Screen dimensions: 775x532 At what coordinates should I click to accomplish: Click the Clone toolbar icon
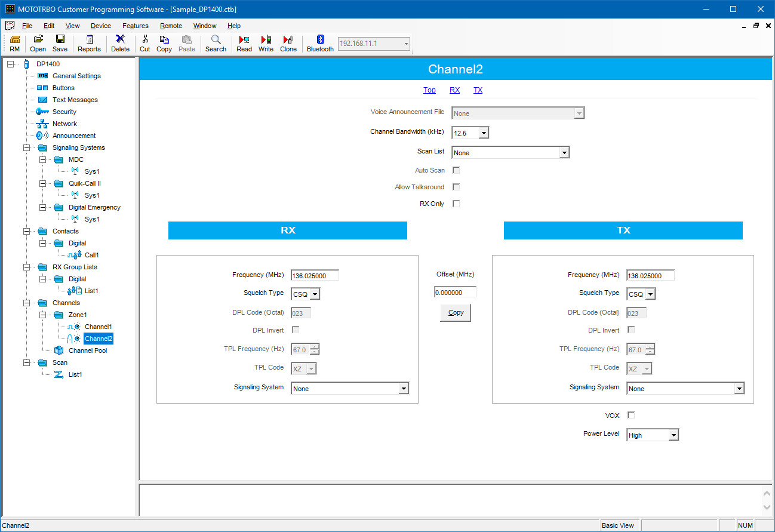click(288, 44)
